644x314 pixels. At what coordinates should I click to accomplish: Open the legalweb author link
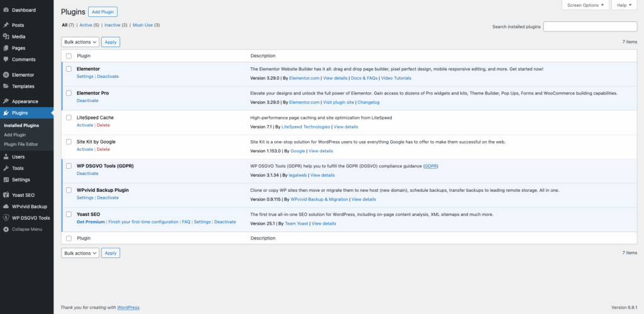[297, 175]
